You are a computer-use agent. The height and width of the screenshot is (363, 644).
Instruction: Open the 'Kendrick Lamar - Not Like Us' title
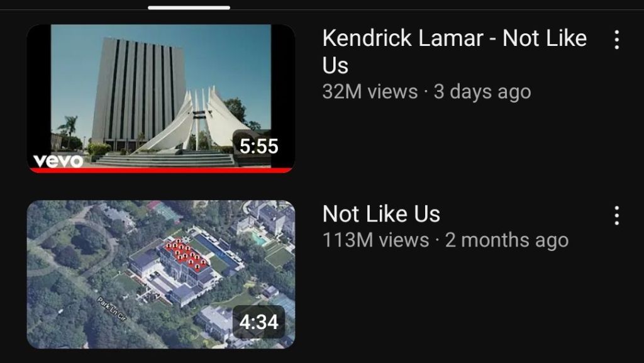tap(454, 52)
